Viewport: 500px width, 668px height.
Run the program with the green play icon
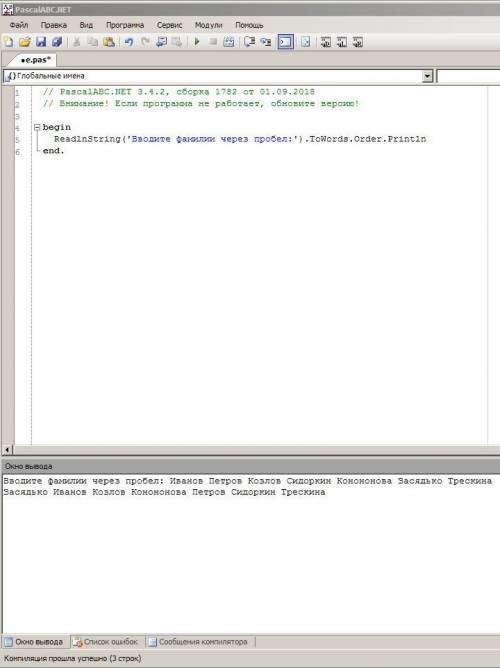[197, 42]
